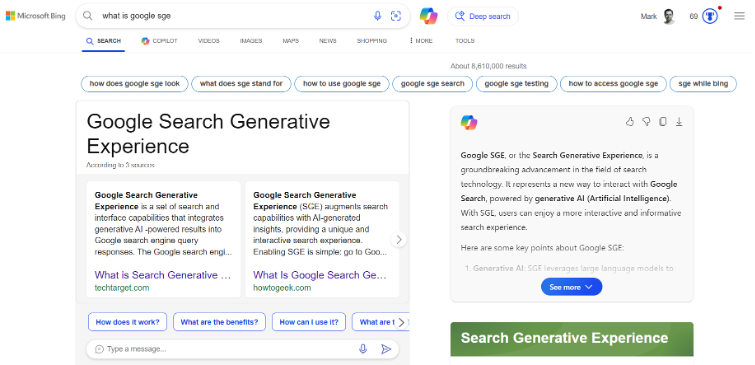Start voice search with microphone icon in search bar
This screenshot has height=365, width=755.
tap(378, 16)
